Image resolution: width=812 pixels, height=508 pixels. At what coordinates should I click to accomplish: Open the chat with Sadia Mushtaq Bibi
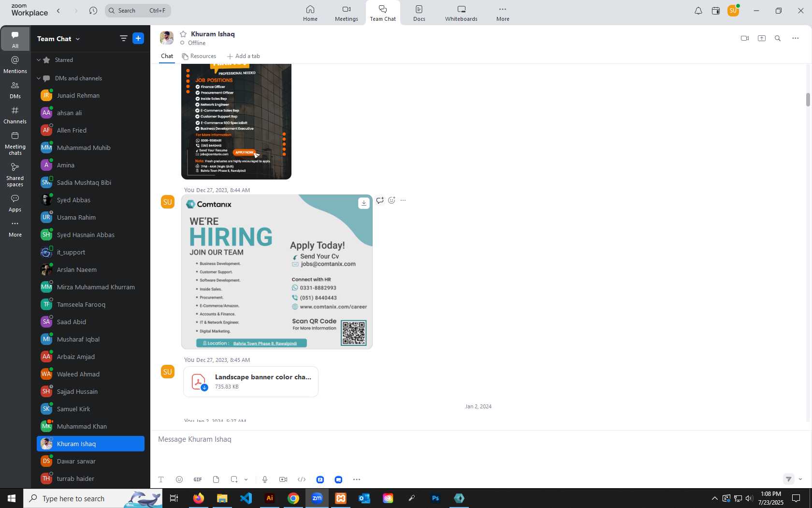pyautogui.click(x=90, y=182)
